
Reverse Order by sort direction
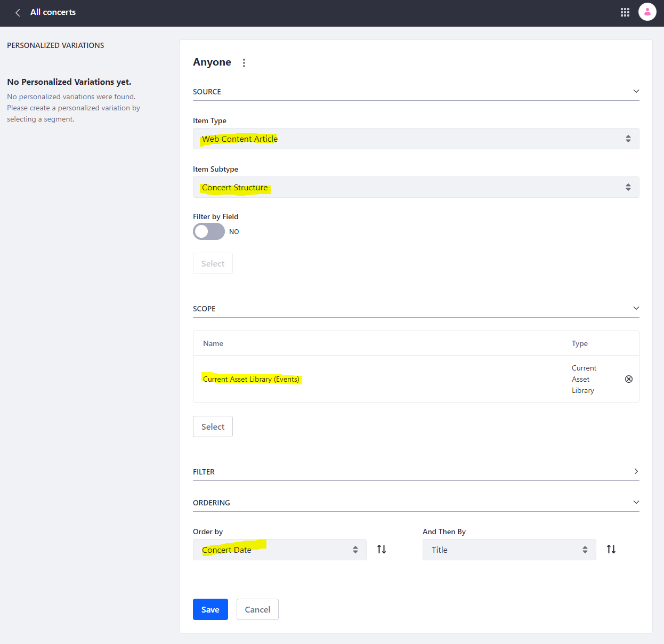click(x=382, y=549)
